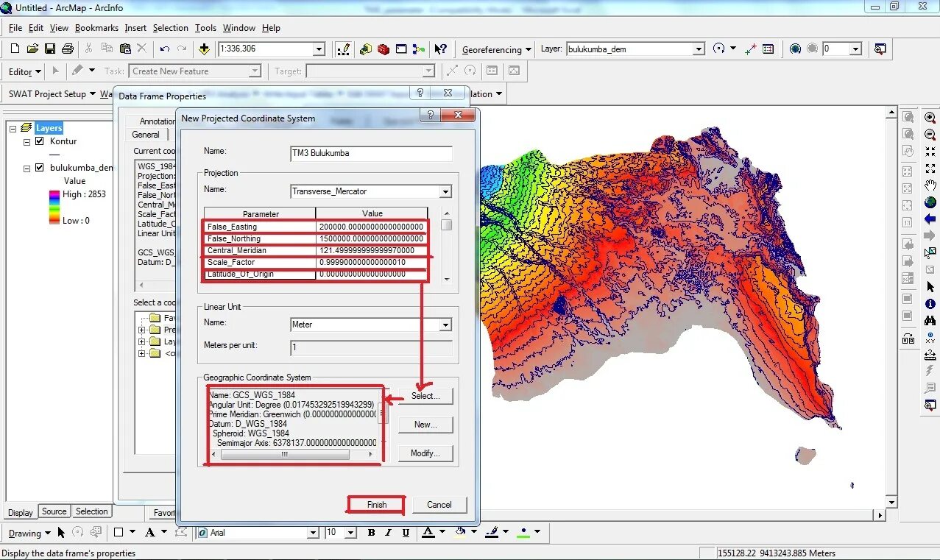The height and width of the screenshot is (560, 940).
Task: Open the georeferencing View Link Table icon
Action: click(768, 49)
